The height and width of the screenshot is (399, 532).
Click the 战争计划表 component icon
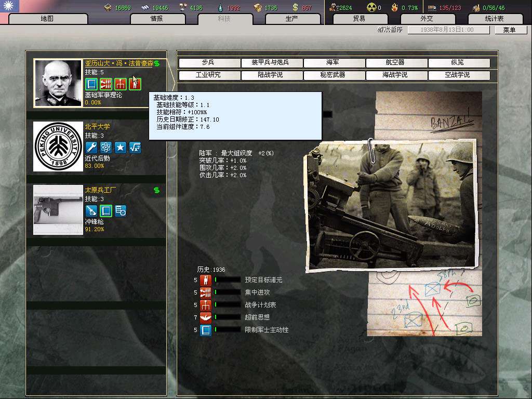pos(206,305)
